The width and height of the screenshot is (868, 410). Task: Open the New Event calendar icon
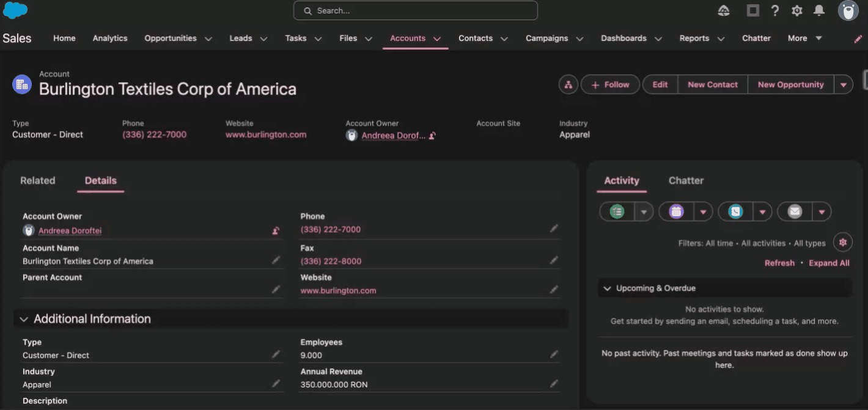[675, 211]
